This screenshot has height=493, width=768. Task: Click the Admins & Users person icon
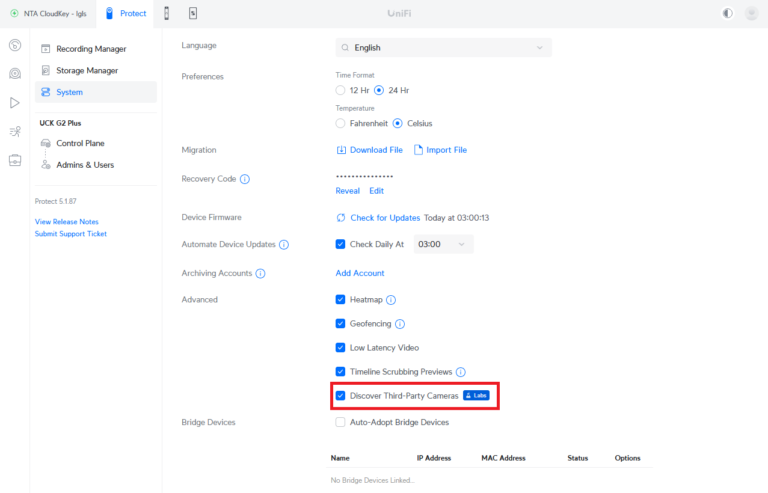coord(46,164)
